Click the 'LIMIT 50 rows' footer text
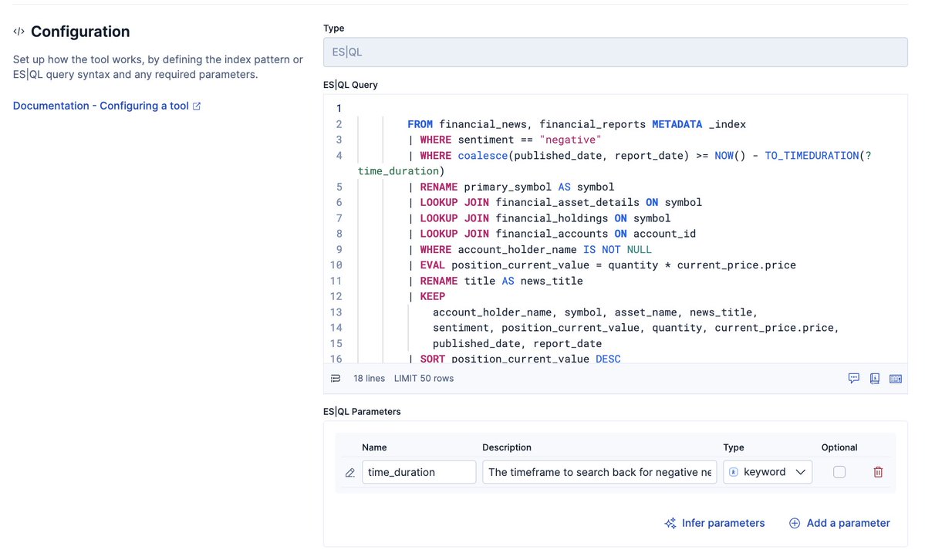The width and height of the screenshot is (925, 560). coord(424,378)
